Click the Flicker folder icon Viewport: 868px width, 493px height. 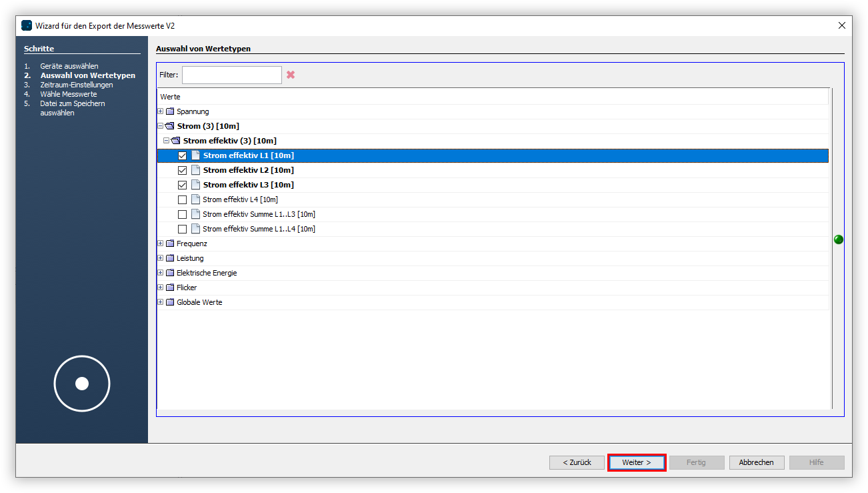[x=170, y=288]
